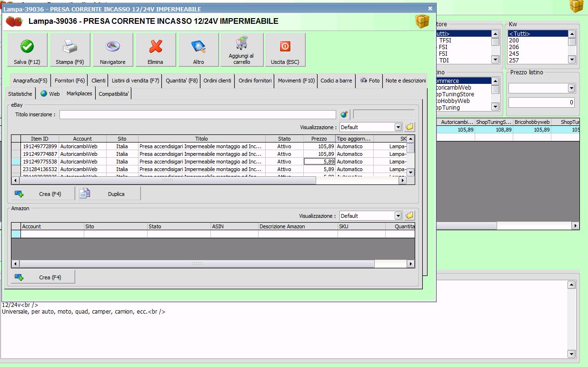Open the Compatibilita' tab
588x367 pixels.
pyautogui.click(x=113, y=94)
